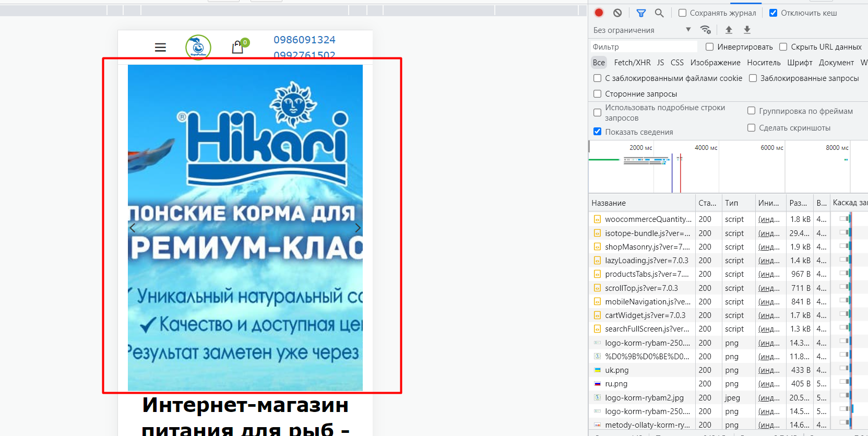Click the script icon beside isotope-bundle.js
The width and height of the screenshot is (868, 436).
597,233
